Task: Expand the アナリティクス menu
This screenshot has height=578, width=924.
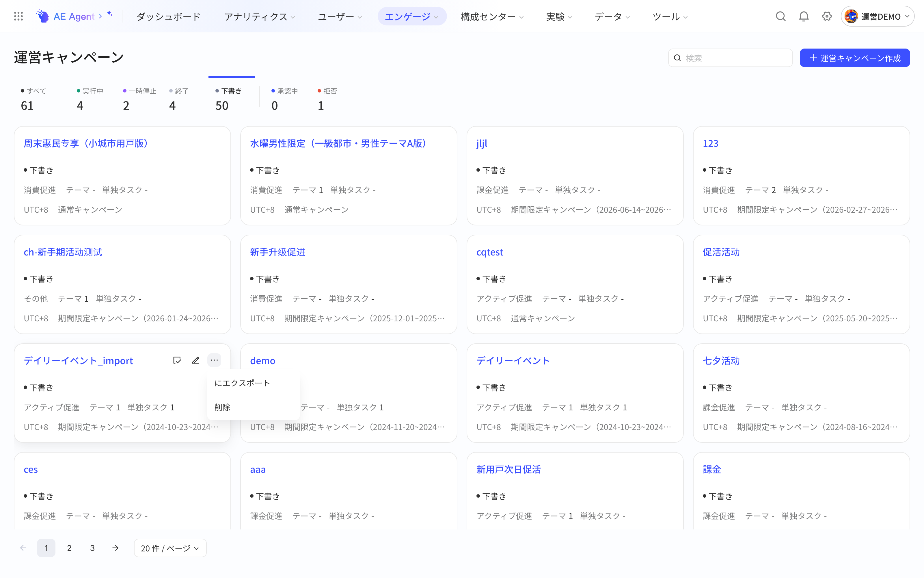Action: click(x=260, y=16)
